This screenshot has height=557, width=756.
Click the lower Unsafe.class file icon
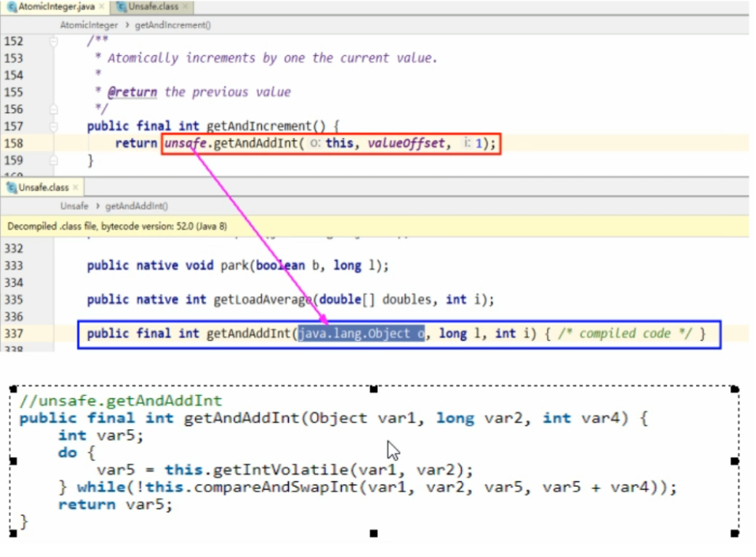[x=12, y=188]
